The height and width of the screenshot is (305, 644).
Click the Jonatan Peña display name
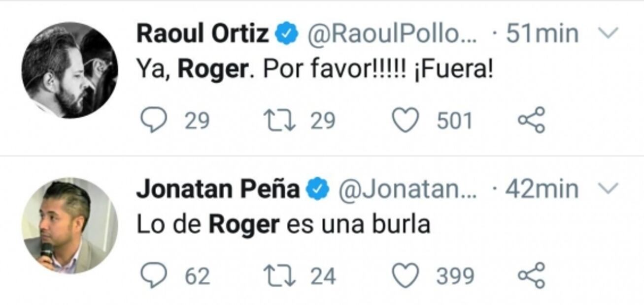click(217, 190)
